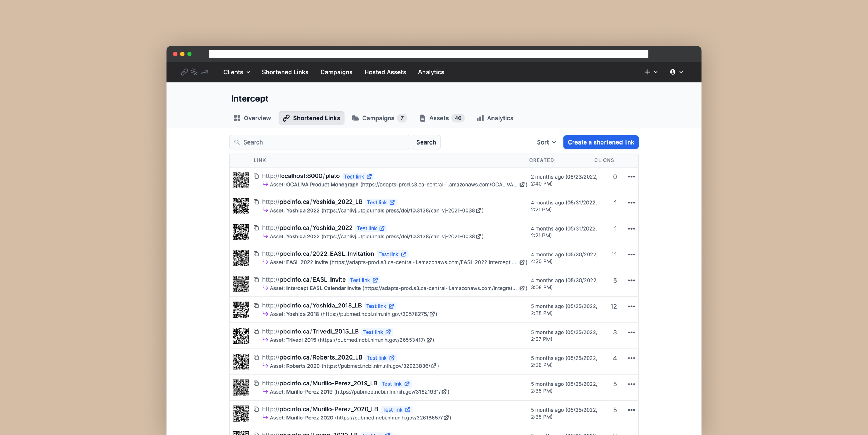This screenshot has height=435, width=868.
Task: Copy the pbcinfo.ca/EASL_Invite link
Action: coord(256,279)
